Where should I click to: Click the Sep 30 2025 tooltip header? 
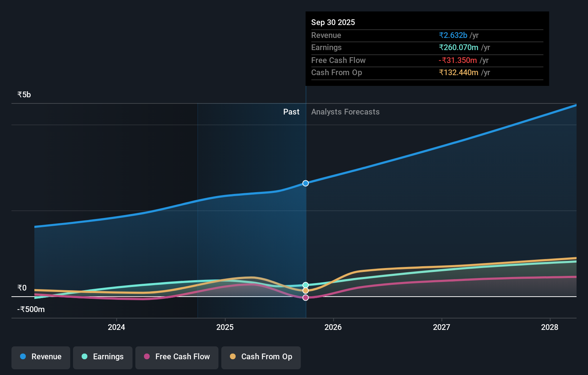pyautogui.click(x=333, y=22)
